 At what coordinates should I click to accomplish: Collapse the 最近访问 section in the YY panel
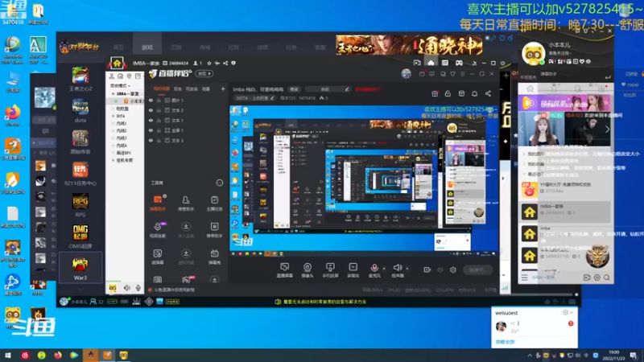[524, 174]
